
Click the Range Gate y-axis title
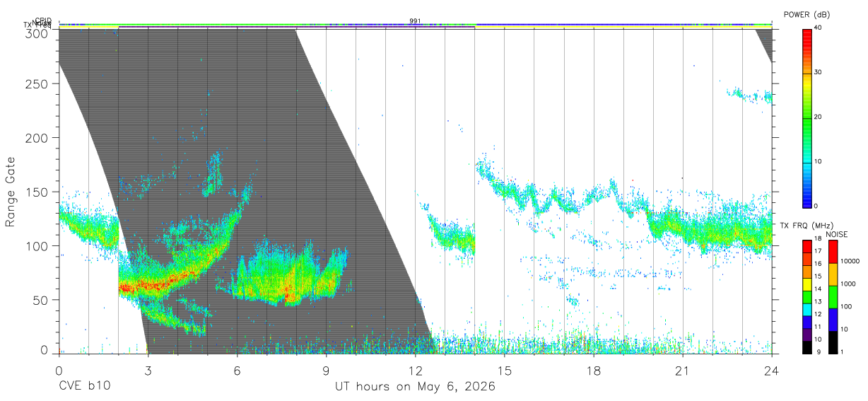coord(11,192)
